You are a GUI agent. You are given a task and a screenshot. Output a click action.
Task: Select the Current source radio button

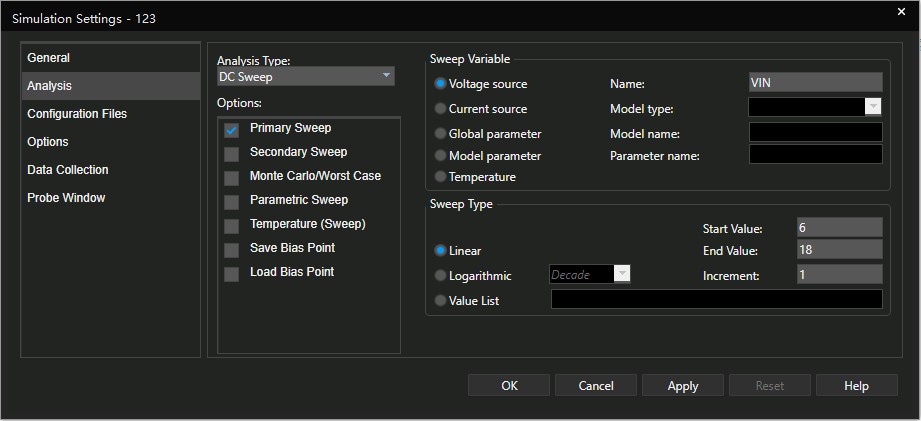440,109
